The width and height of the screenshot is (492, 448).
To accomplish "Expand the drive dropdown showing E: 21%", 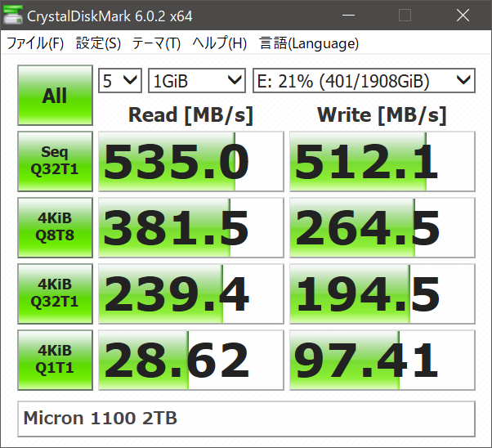I will (364, 81).
